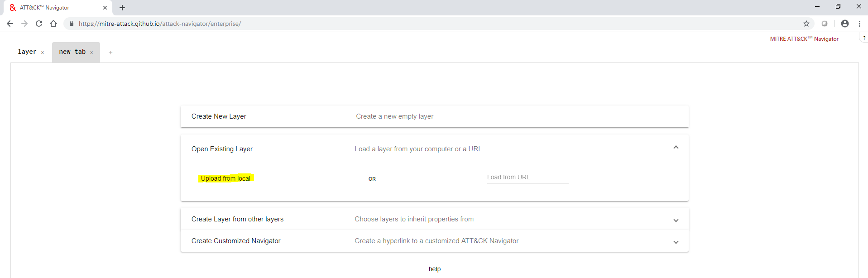Image resolution: width=868 pixels, height=278 pixels.
Task: Collapse the Open Existing Layer section
Action: 676,148
